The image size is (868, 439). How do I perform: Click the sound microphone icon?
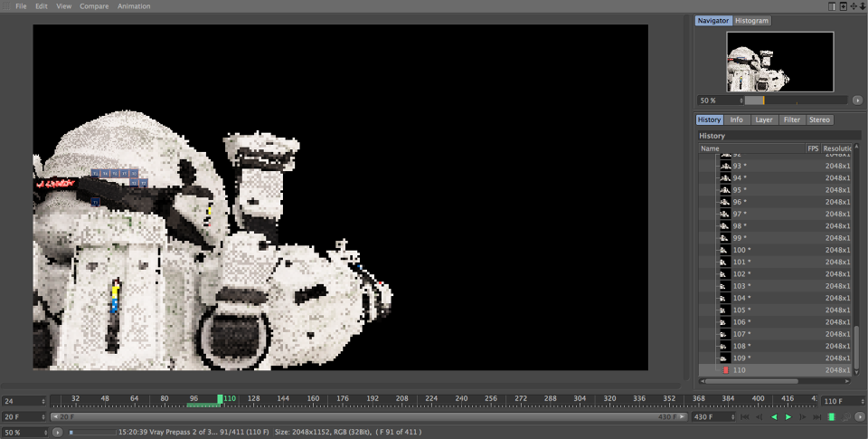[846, 417]
